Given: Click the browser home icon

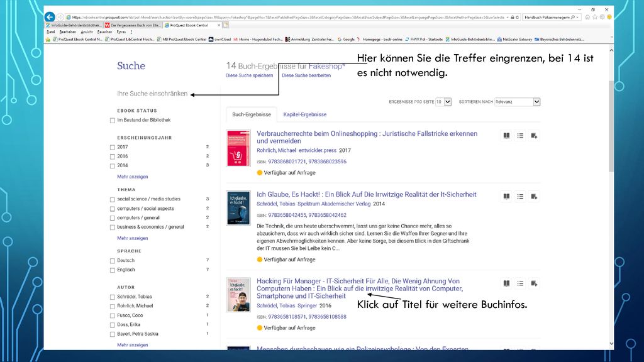Looking at the screenshot, I should (588, 17).
